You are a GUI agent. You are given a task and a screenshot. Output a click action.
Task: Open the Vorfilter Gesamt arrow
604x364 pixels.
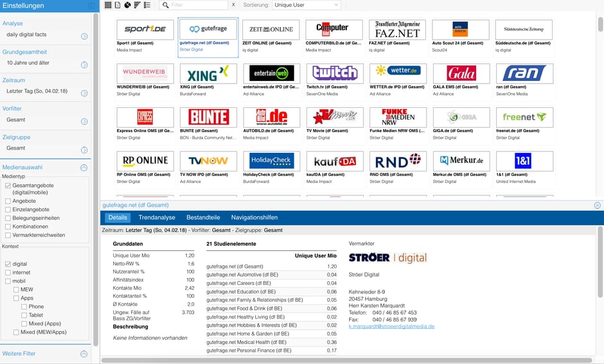click(84, 122)
